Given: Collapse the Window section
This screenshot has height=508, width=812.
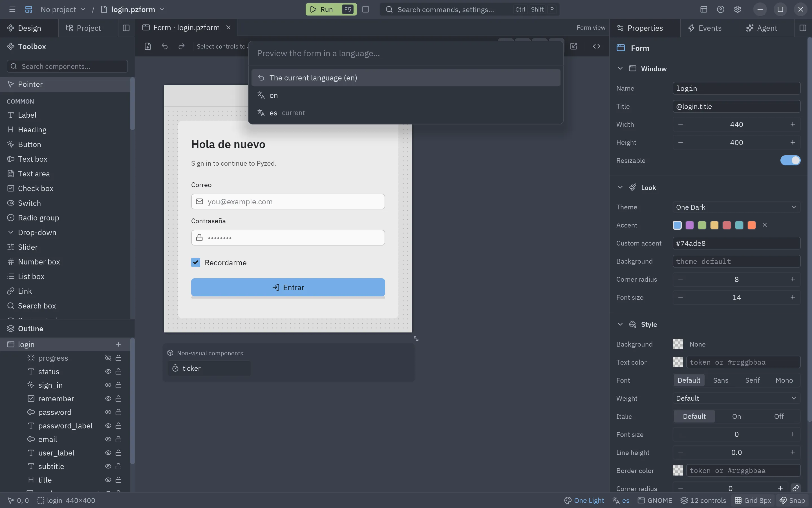Looking at the screenshot, I should 620,69.
